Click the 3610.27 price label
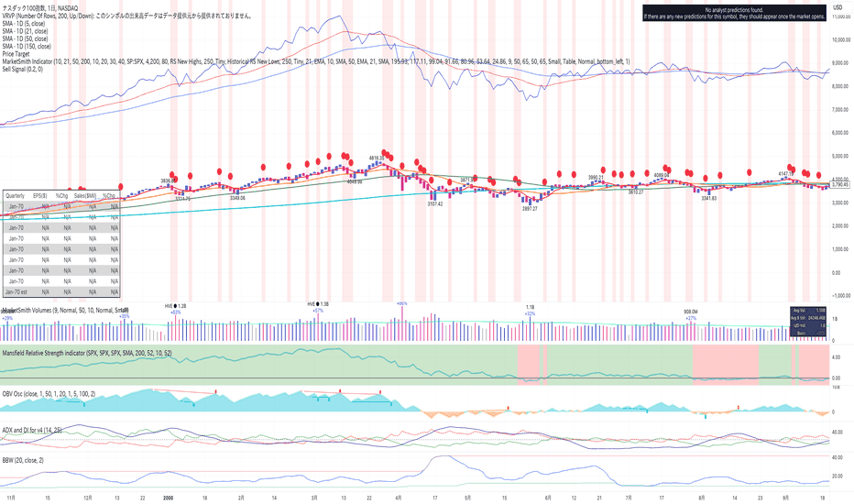 click(636, 192)
